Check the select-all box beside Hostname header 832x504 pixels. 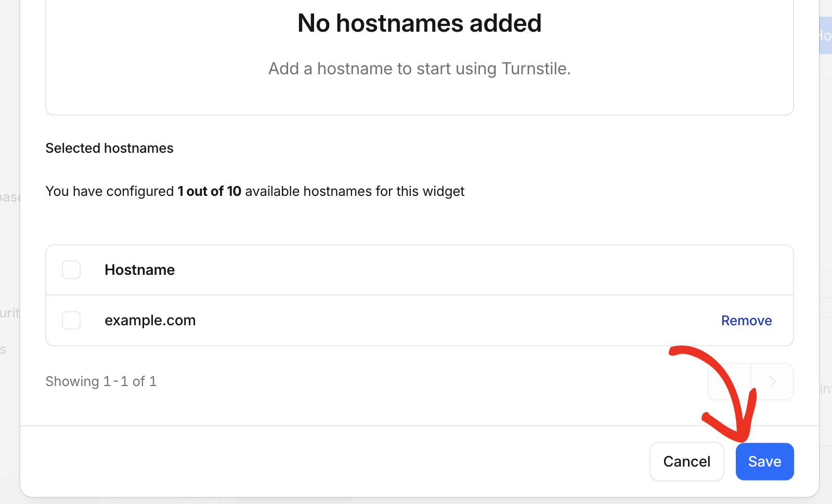click(x=71, y=270)
